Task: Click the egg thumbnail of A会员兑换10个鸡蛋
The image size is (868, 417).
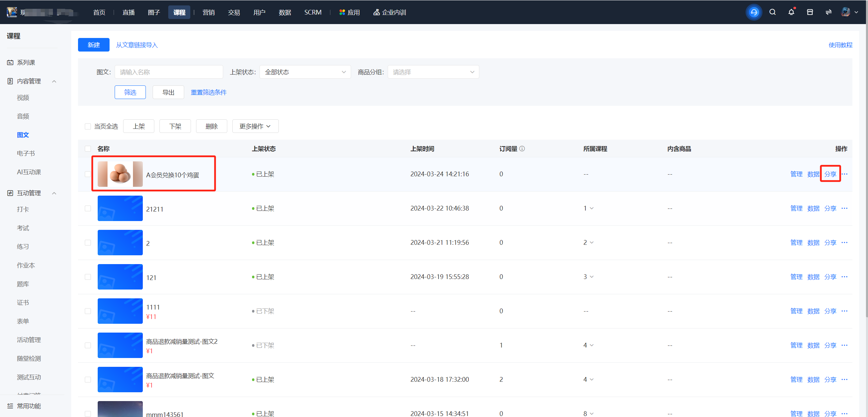Action: (120, 174)
